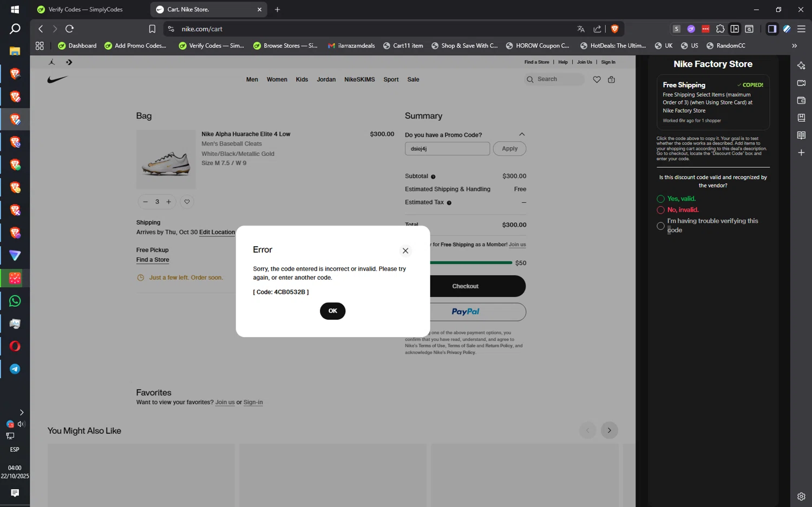This screenshot has height=507, width=812.
Task: Open the browser hamburger menu
Action: click(x=801, y=29)
